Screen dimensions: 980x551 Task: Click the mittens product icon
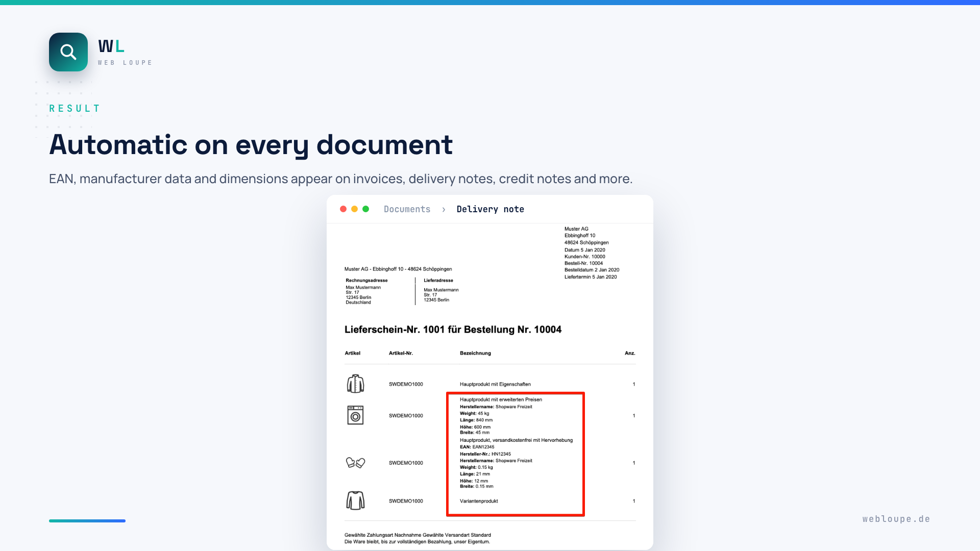[x=355, y=463]
